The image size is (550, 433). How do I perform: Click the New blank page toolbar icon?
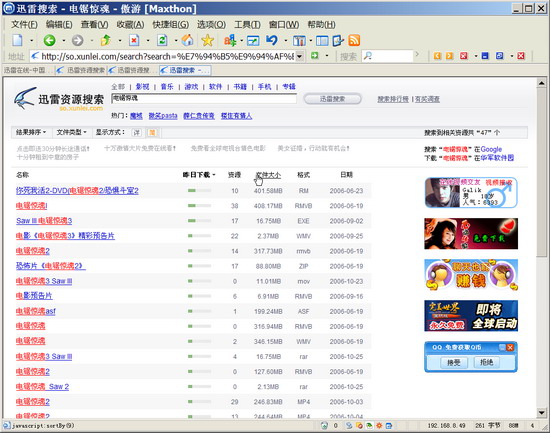[17, 40]
